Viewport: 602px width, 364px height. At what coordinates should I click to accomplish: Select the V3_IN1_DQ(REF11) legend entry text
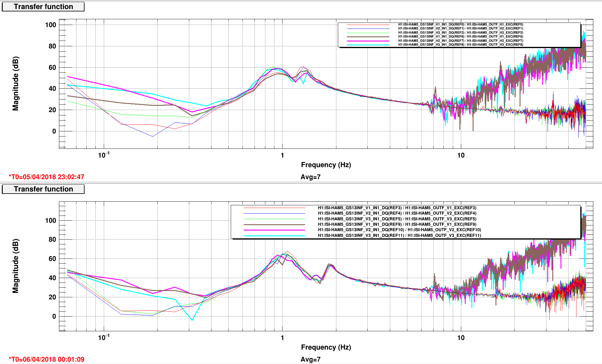400,235
